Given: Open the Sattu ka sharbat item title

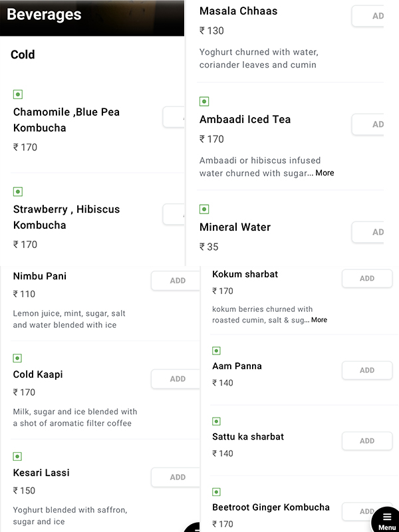Looking at the screenshot, I should [x=248, y=437].
